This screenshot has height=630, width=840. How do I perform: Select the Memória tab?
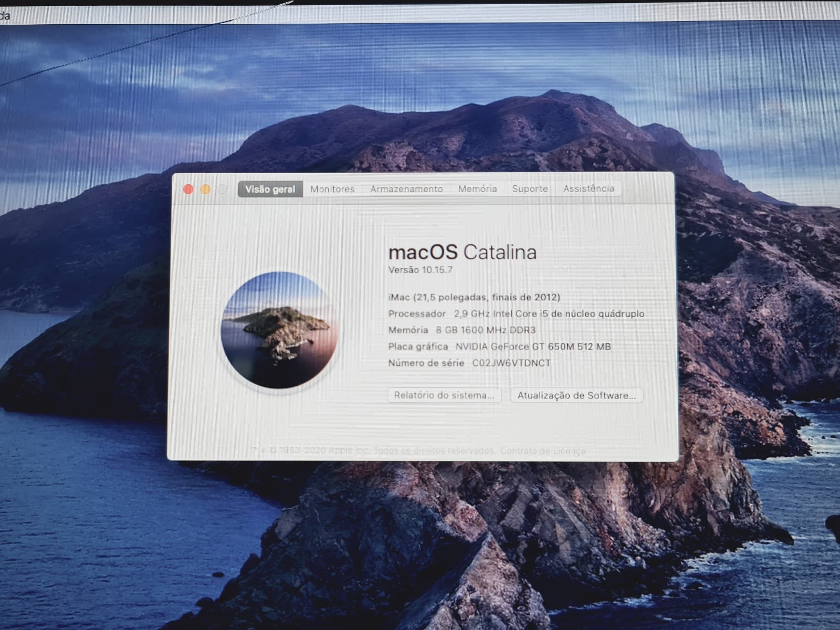[x=477, y=188]
